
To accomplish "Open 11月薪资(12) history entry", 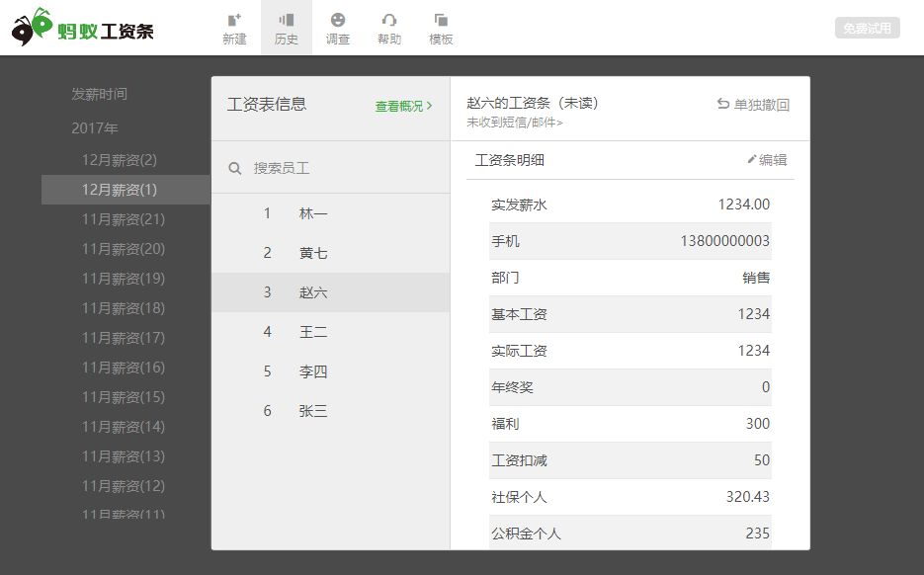I will coord(124,485).
